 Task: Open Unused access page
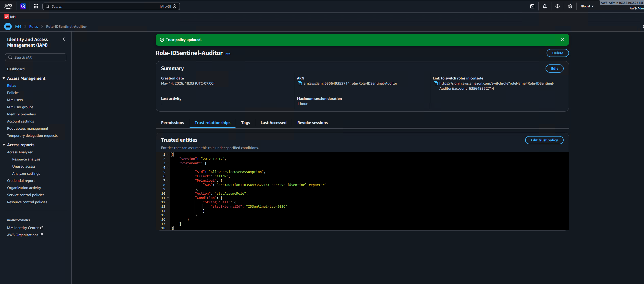tap(24, 166)
